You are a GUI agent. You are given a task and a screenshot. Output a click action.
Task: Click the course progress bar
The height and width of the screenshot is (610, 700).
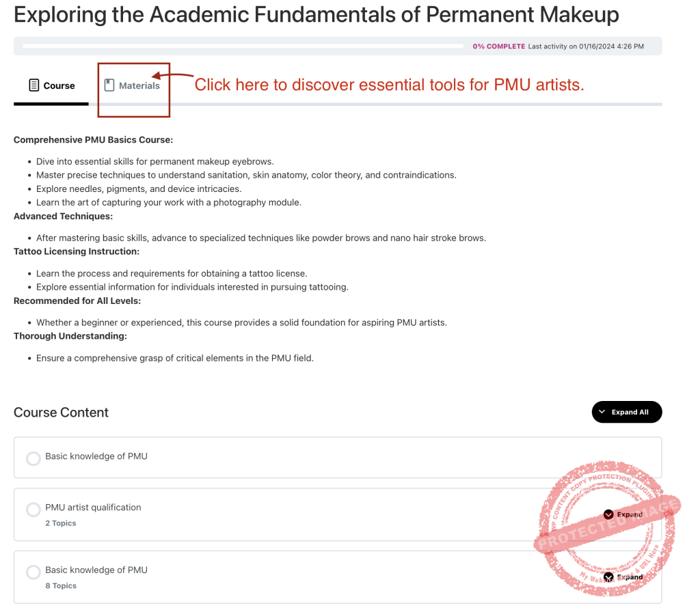[x=243, y=46]
